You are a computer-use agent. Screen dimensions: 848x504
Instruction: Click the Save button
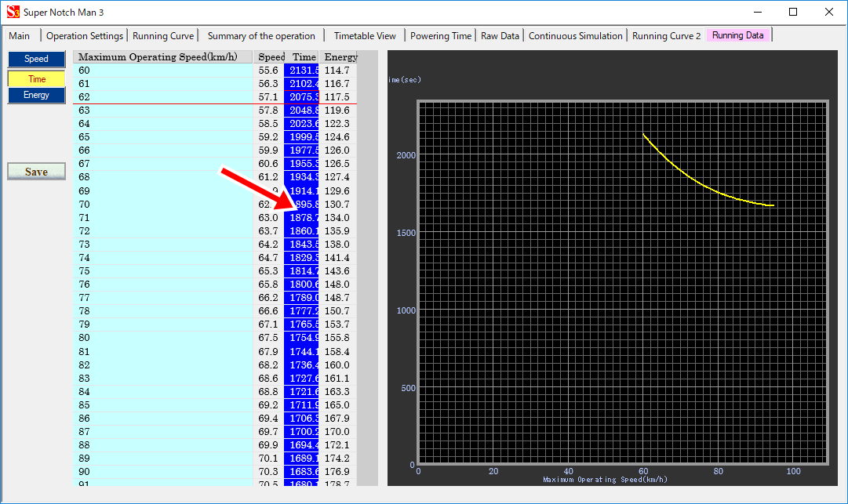(x=36, y=172)
